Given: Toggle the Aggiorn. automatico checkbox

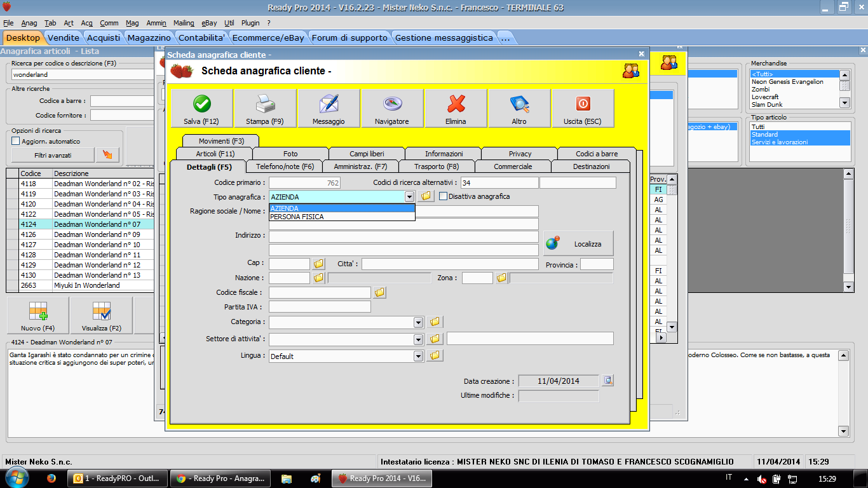Looking at the screenshot, I should [x=16, y=141].
